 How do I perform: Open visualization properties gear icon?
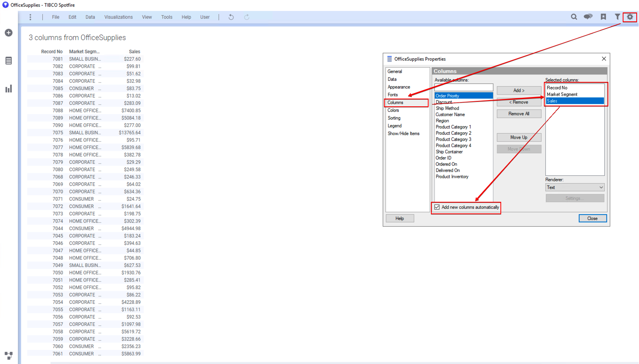pos(630,17)
